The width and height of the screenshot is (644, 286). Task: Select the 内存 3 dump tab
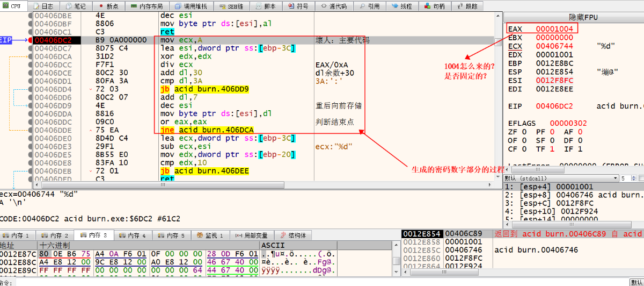(x=94, y=235)
